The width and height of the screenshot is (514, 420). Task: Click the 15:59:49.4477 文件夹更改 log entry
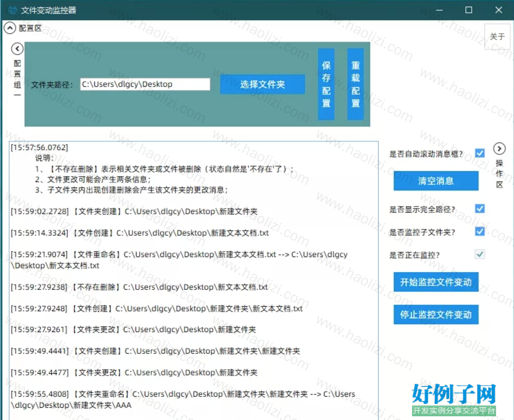point(134,373)
